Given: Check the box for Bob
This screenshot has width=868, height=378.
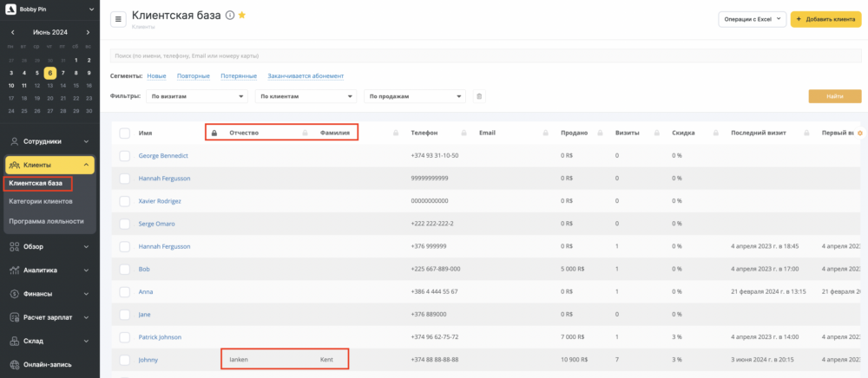Looking at the screenshot, I should pyautogui.click(x=124, y=269).
